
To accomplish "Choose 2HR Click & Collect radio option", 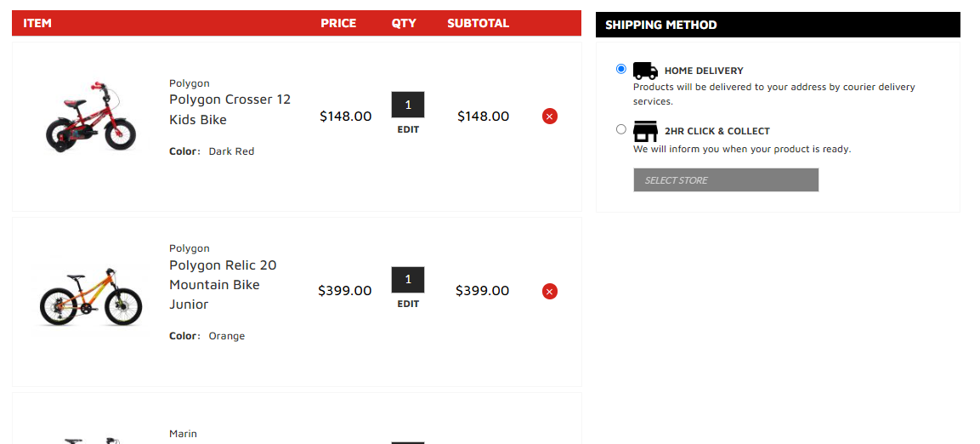I will (x=620, y=129).
